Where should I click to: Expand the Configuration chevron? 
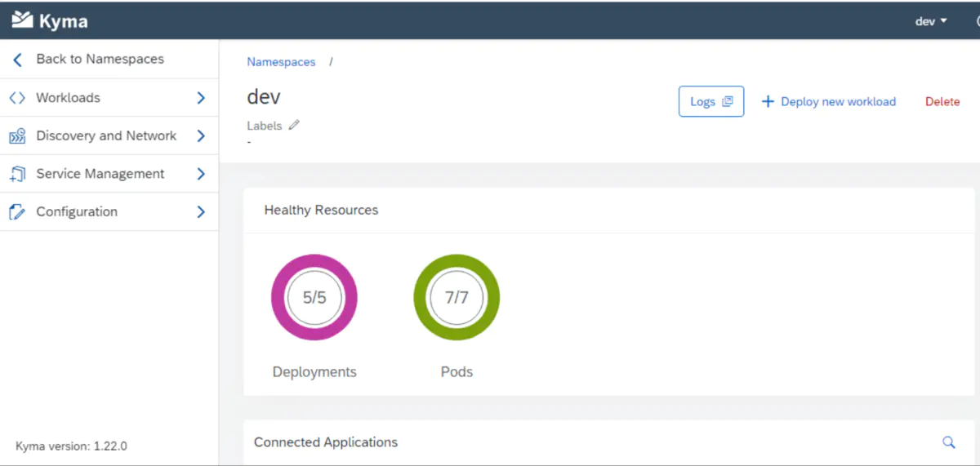click(201, 212)
